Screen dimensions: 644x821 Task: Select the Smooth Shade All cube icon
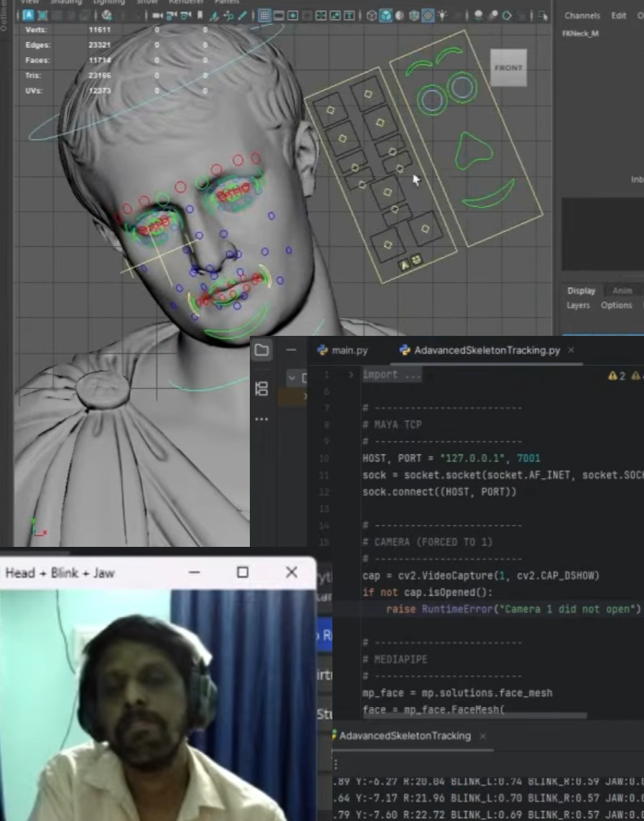click(386, 16)
